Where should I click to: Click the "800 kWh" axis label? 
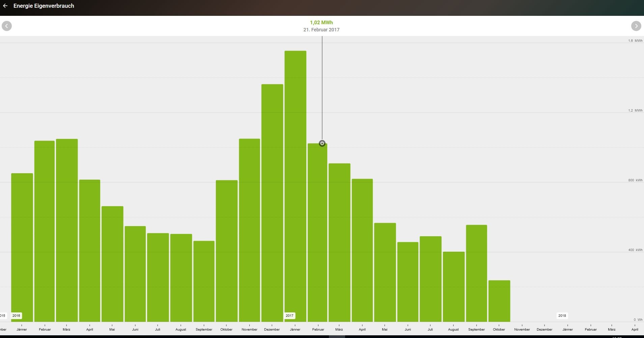click(x=635, y=180)
